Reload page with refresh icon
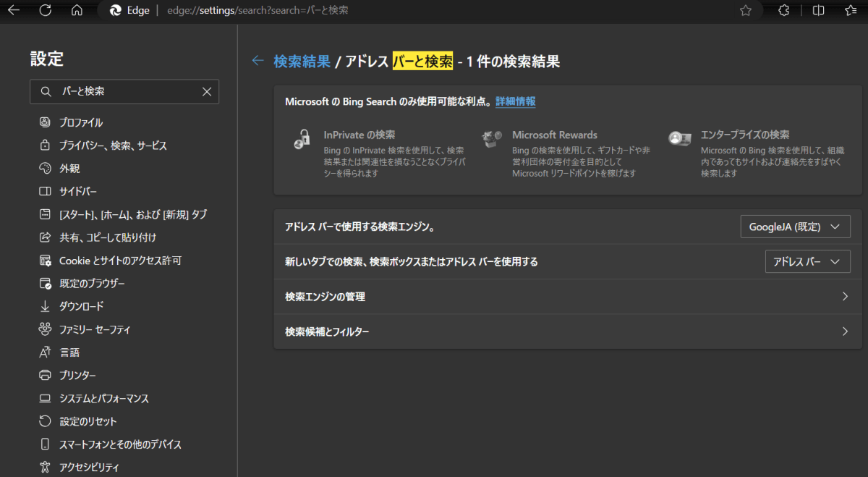 coord(45,10)
